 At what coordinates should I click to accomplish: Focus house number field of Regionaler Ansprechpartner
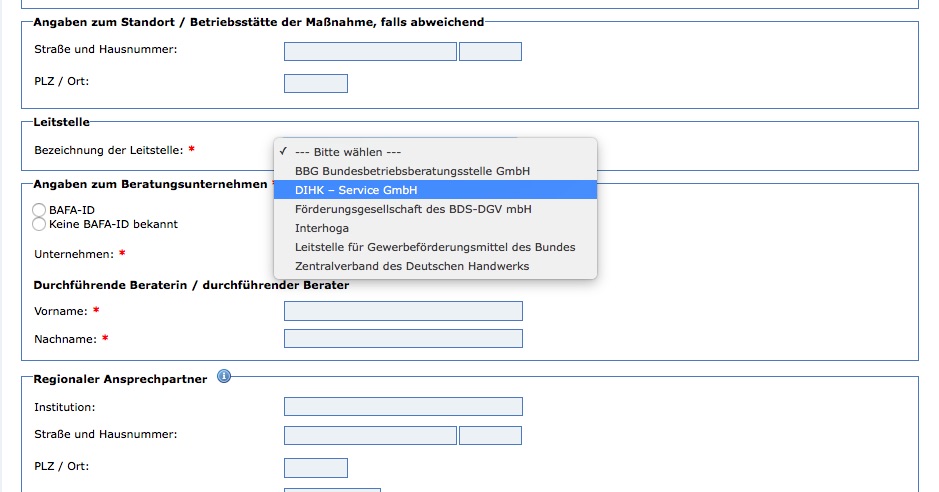point(490,435)
